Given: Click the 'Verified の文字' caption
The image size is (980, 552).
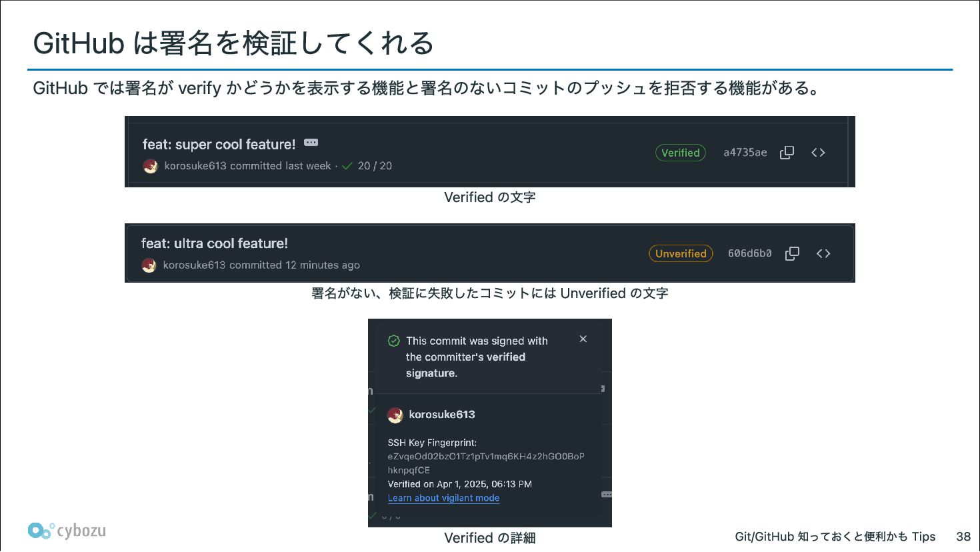Looking at the screenshot, I should pos(490,197).
